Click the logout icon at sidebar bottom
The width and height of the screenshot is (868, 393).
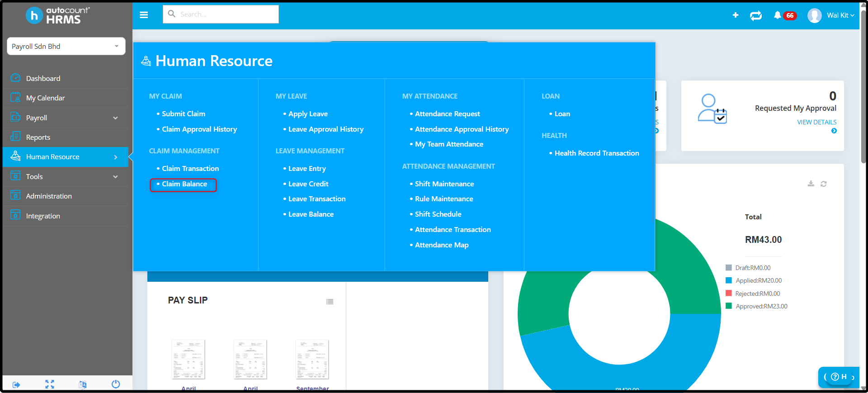[16, 385]
